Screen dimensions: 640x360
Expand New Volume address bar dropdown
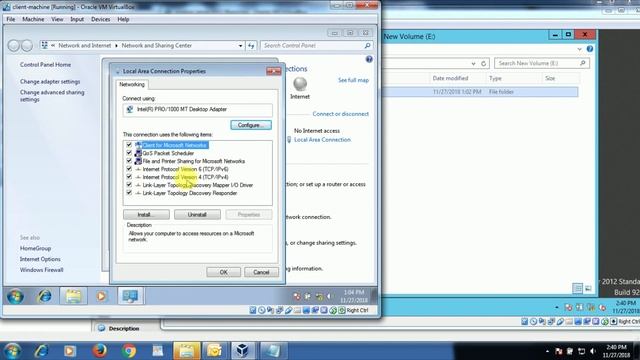473,64
